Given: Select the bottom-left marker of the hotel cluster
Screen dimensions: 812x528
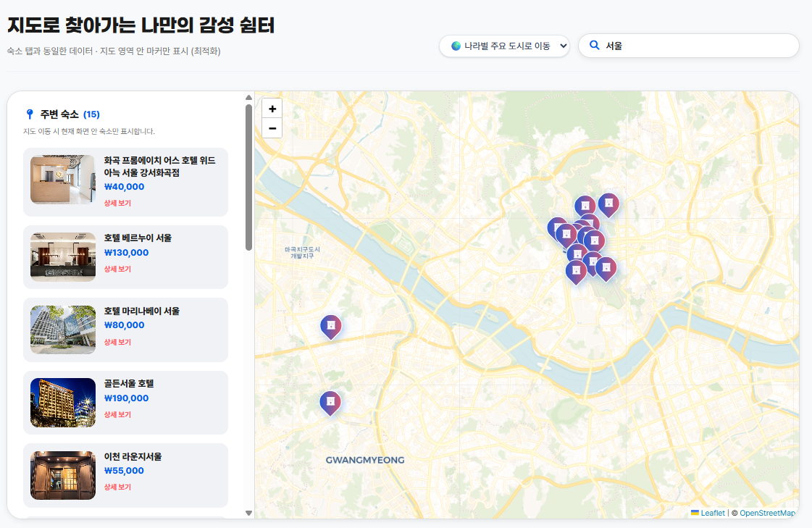Looking at the screenshot, I should click(576, 272).
